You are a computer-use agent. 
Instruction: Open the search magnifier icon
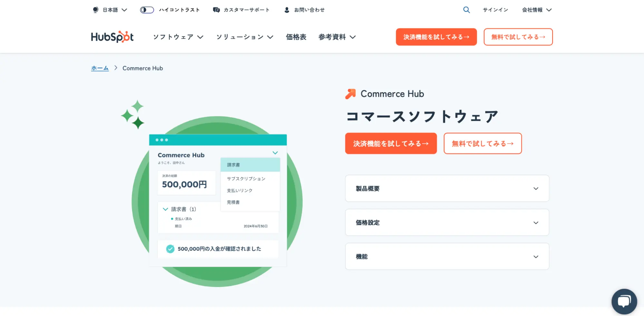[466, 10]
